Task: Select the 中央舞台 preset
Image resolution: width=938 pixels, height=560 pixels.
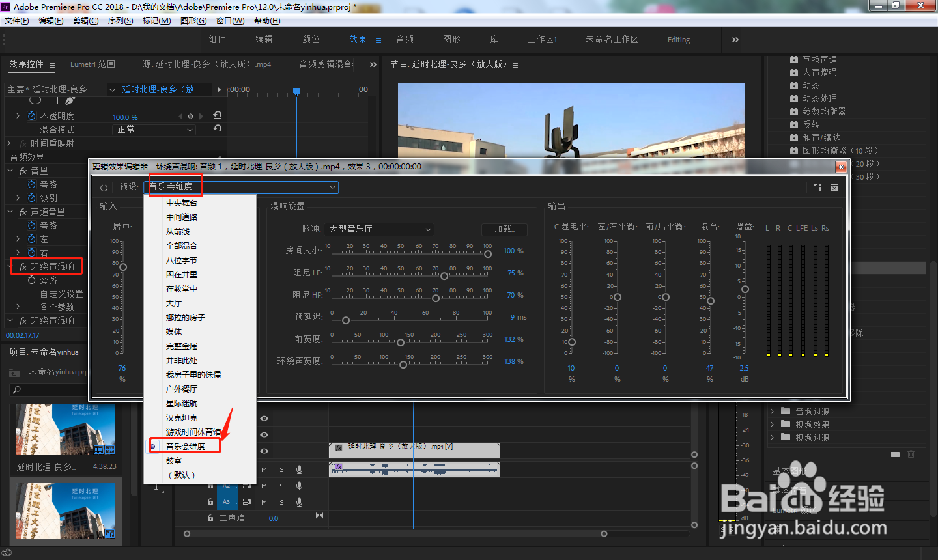Action: [x=182, y=203]
